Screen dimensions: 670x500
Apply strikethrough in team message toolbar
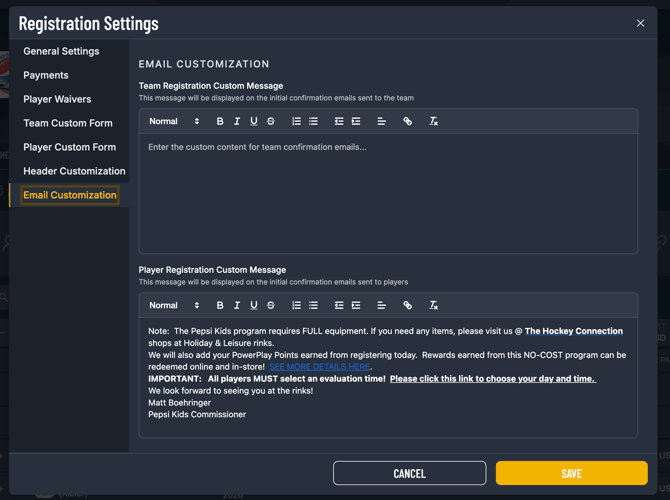(271, 121)
